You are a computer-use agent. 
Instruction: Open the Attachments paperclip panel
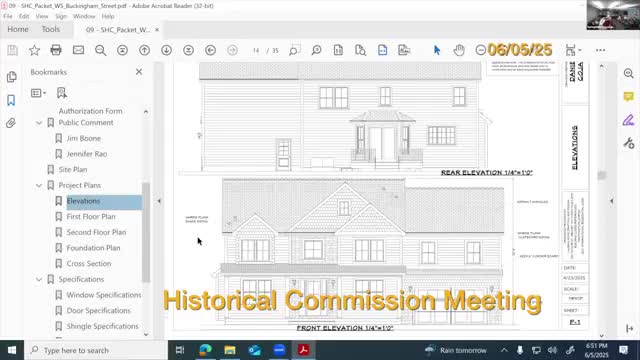tap(11, 123)
